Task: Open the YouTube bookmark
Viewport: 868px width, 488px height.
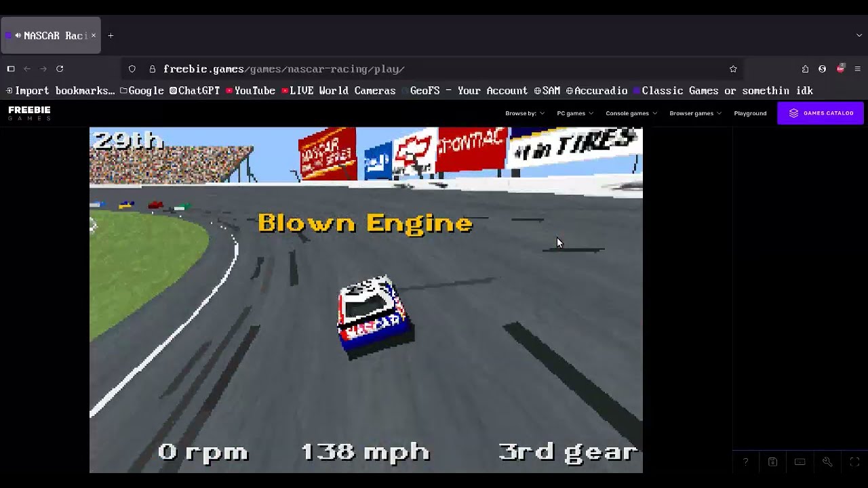Action: coord(250,91)
